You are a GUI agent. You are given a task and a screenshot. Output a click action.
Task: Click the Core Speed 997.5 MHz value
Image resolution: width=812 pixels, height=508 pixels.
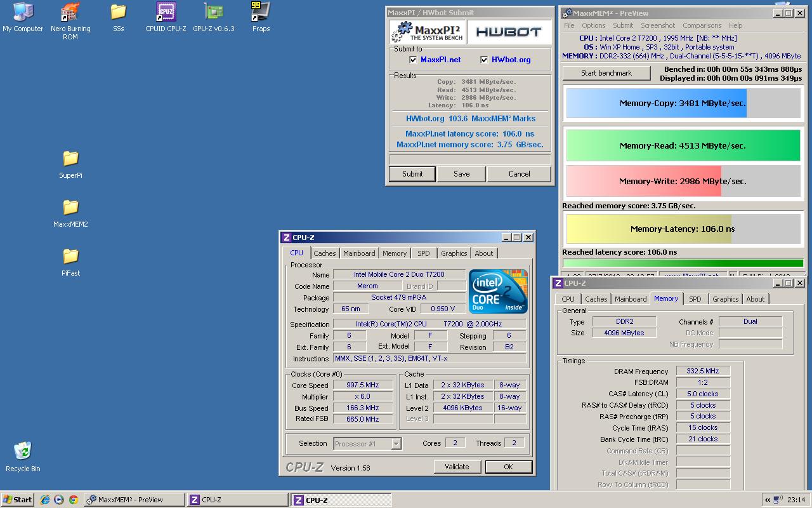click(x=362, y=385)
